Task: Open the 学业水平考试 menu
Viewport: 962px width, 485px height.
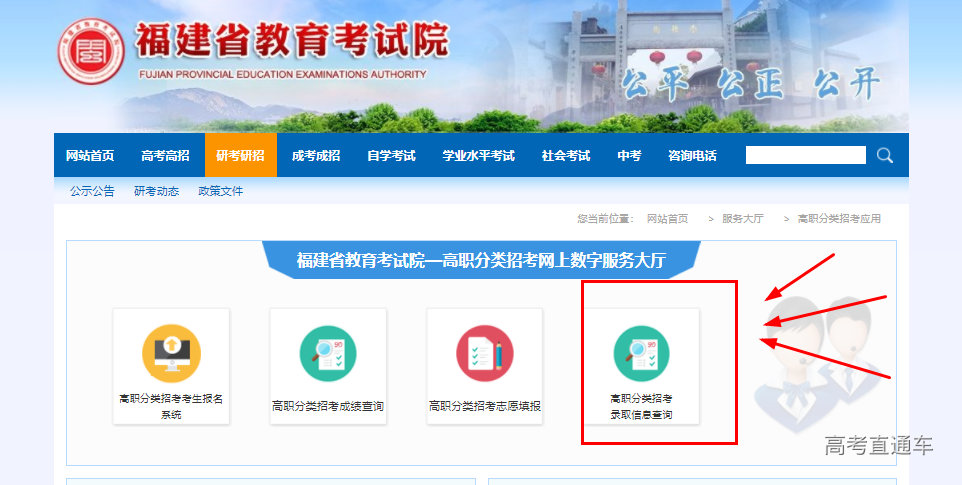Action: 479,156
